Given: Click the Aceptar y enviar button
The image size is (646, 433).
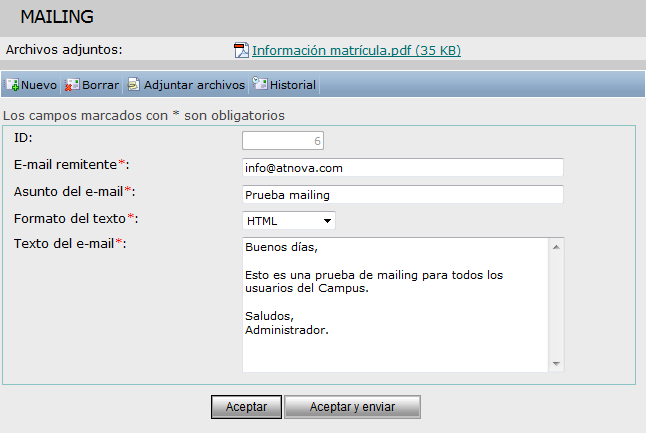Looking at the screenshot, I should tap(352, 407).
